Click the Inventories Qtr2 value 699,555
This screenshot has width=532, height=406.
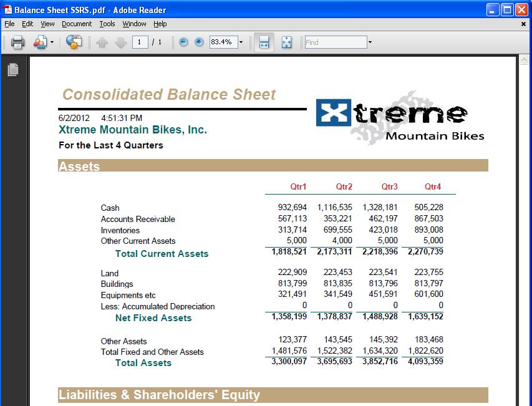338,230
